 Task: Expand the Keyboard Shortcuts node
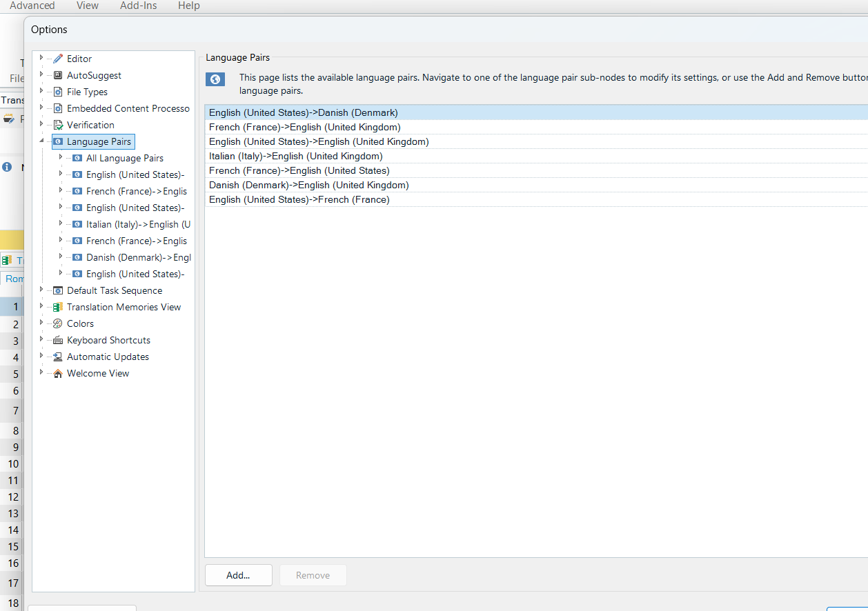click(x=41, y=339)
